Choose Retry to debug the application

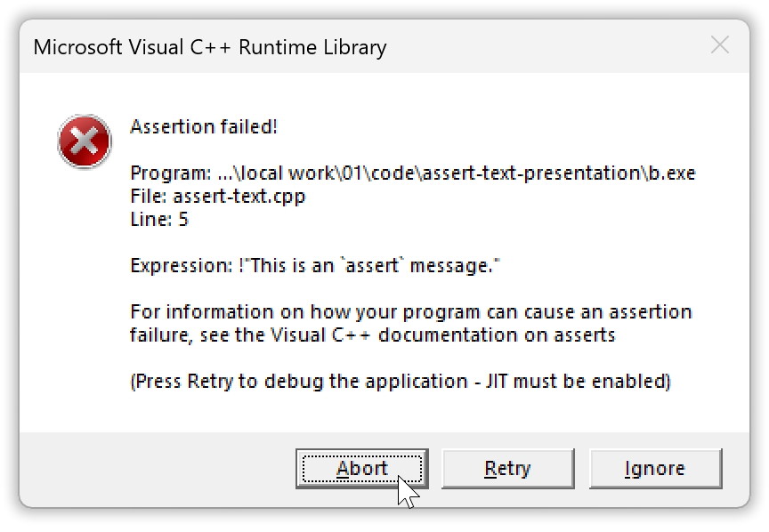coord(507,468)
